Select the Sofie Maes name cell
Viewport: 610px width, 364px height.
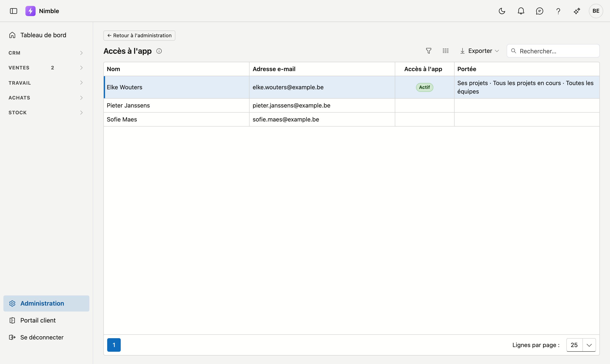(176, 119)
